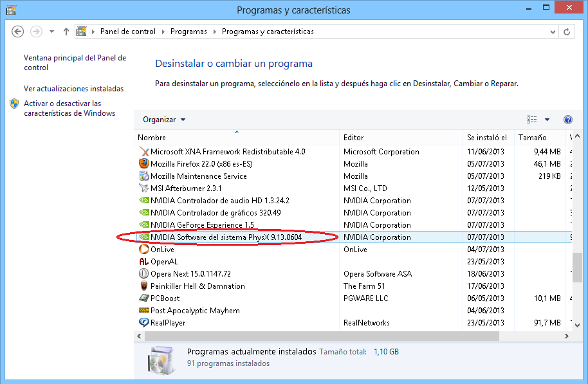Click the PCBoost program icon
Screen dimensions: 588x384
coord(144,298)
